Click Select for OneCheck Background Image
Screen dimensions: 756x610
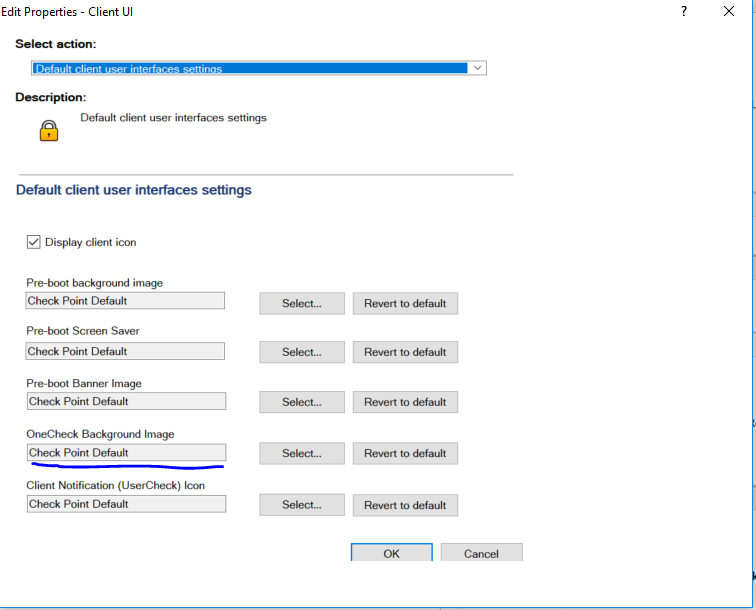pos(302,453)
